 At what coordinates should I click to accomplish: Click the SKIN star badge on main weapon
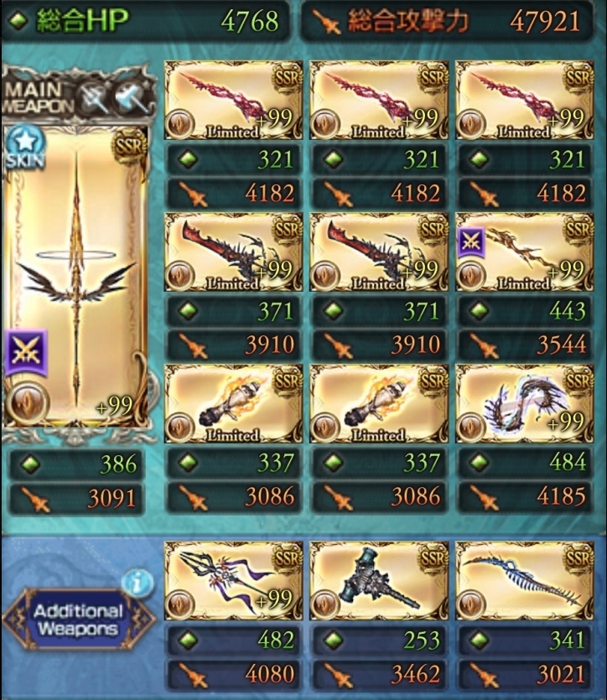click(25, 147)
